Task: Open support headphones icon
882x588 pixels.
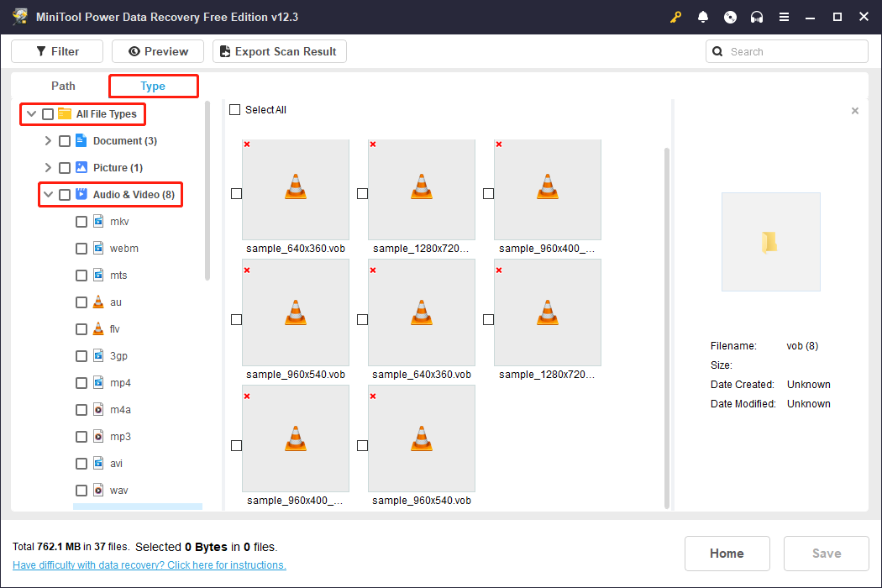Action: [757, 17]
